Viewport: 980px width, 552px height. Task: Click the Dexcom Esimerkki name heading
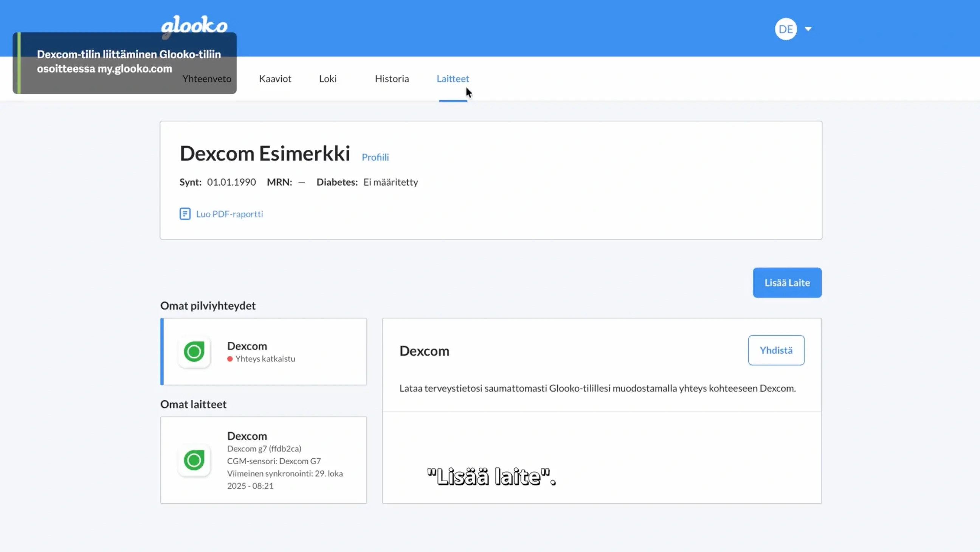(265, 153)
